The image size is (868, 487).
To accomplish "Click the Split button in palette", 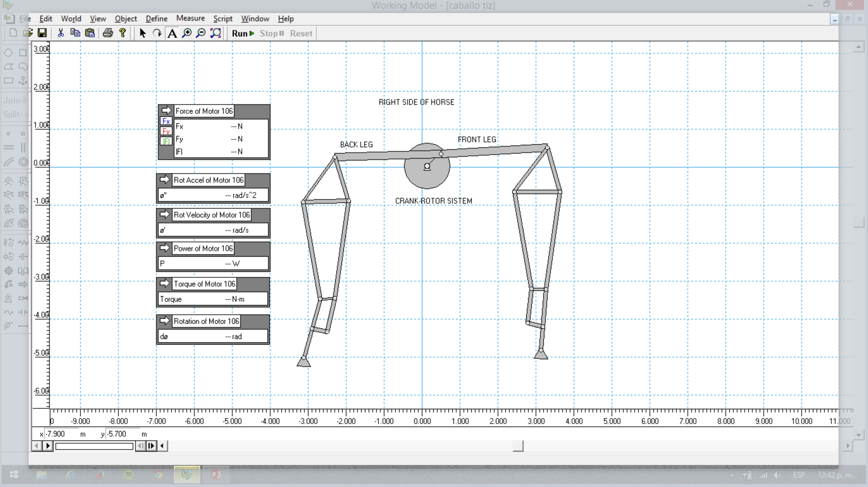I will [x=16, y=114].
